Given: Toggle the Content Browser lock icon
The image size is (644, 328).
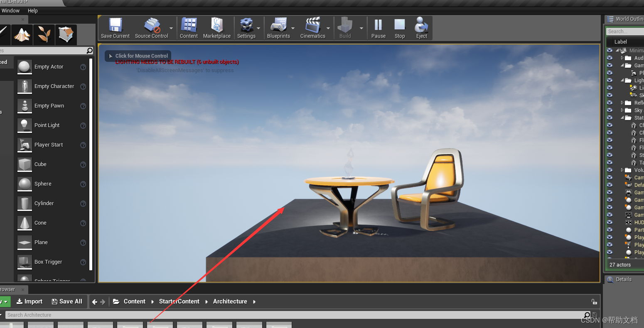Looking at the screenshot, I should point(594,302).
